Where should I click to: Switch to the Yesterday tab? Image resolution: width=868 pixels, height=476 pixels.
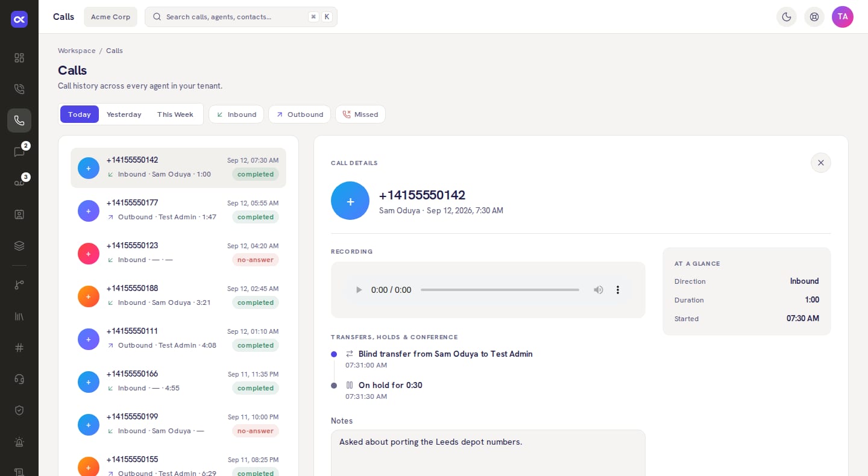[x=124, y=114]
